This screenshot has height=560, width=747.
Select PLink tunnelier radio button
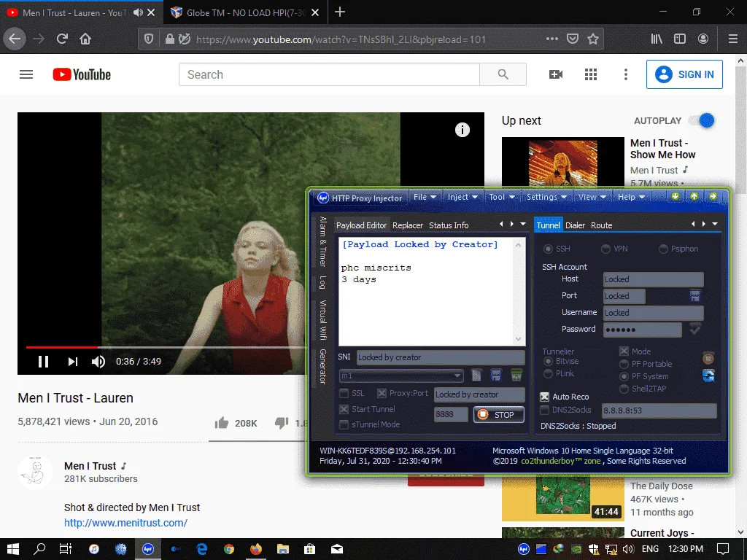pos(548,373)
